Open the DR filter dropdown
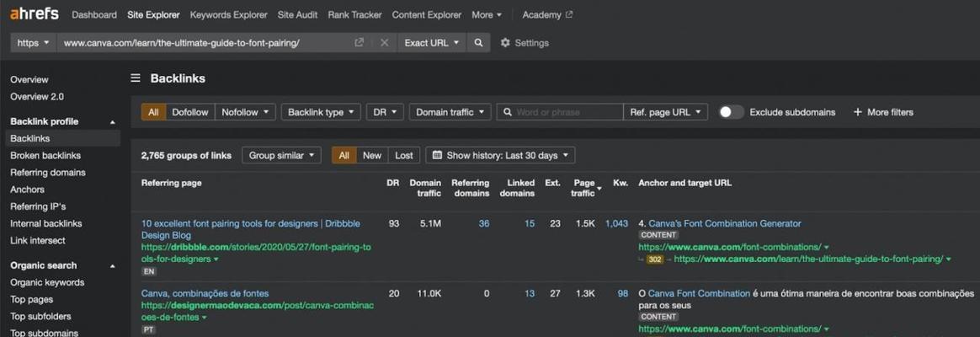Viewport: 980px width, 337px height. click(x=385, y=112)
